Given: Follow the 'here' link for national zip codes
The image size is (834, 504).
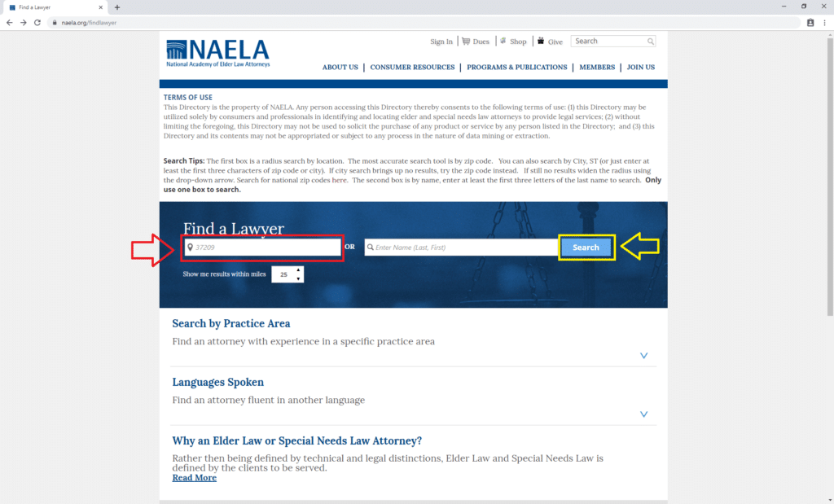Looking at the screenshot, I should [x=339, y=180].
